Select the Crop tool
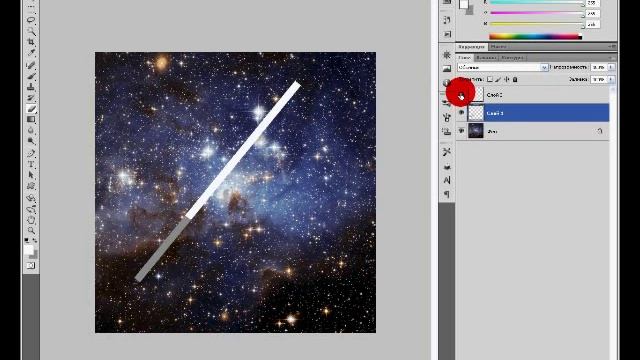Image resolution: width=640 pixels, height=360 pixels. pyautogui.click(x=31, y=42)
